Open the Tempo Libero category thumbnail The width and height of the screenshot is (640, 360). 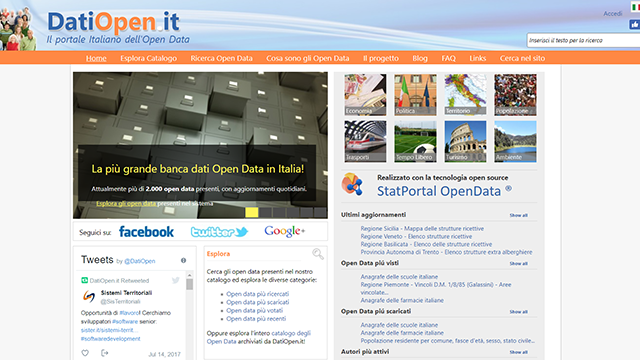tap(416, 141)
